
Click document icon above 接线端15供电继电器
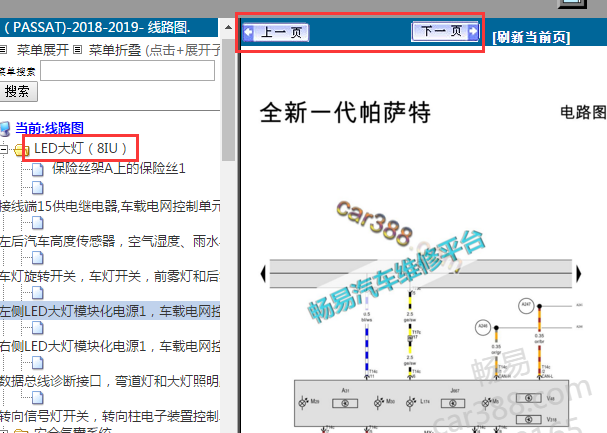[x=38, y=188]
